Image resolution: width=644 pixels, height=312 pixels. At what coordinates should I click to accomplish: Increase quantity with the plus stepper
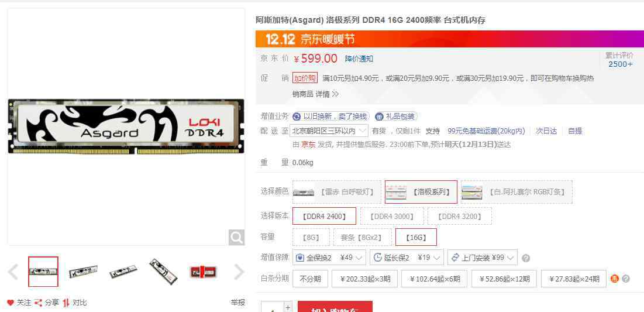[x=288, y=307]
